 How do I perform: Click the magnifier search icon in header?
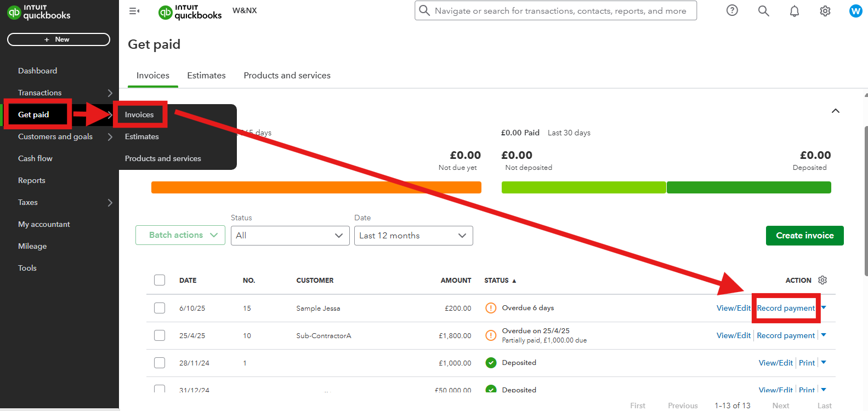pos(763,10)
